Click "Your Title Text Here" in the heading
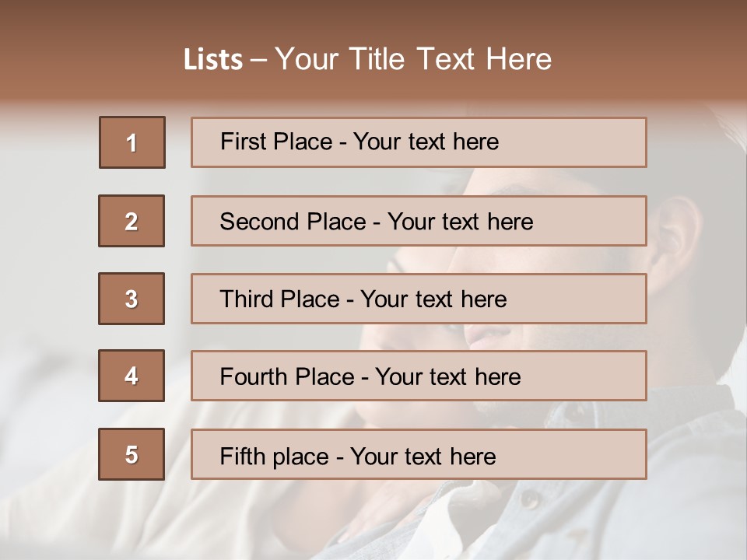Screen dimensions: 747x560 (x=413, y=59)
